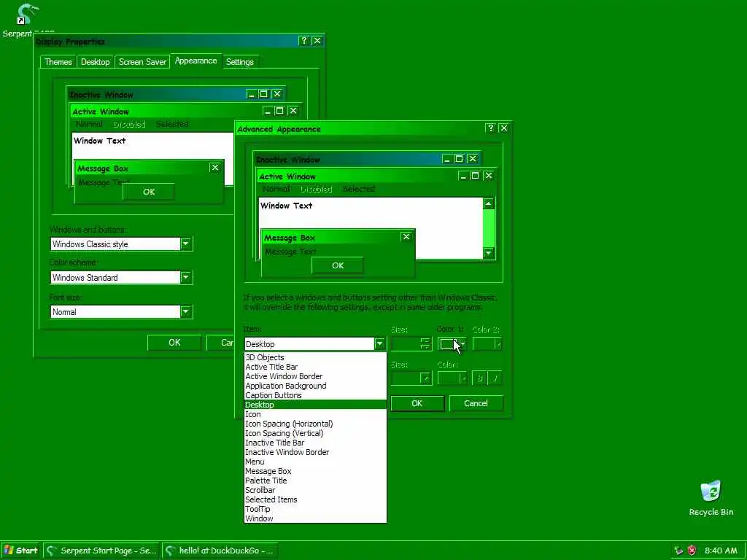
Task: Click Cancel in Advanced Appearance dialog
Action: pyautogui.click(x=476, y=403)
